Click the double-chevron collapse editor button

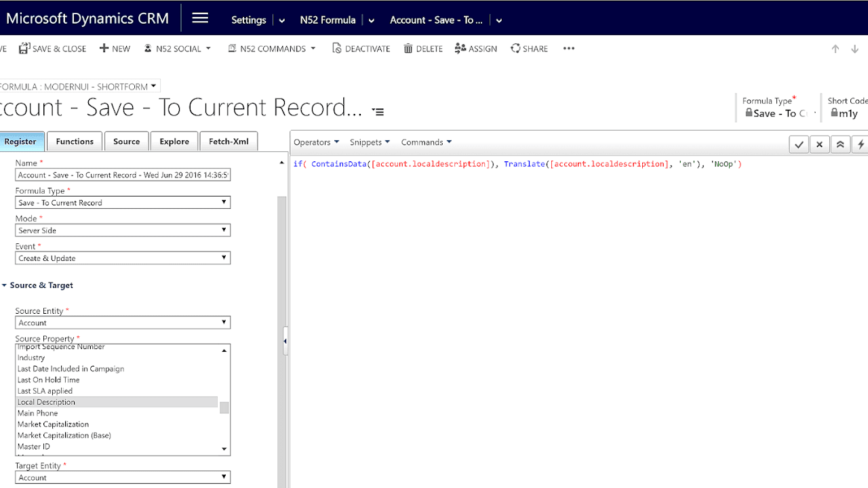pos(840,144)
